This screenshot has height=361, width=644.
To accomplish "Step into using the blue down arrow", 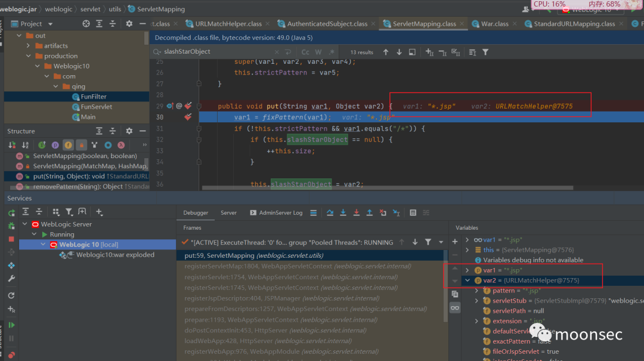I will coord(343,212).
